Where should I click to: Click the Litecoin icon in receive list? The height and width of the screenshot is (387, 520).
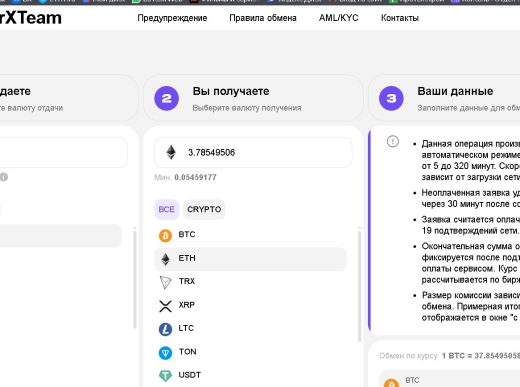[x=165, y=329]
